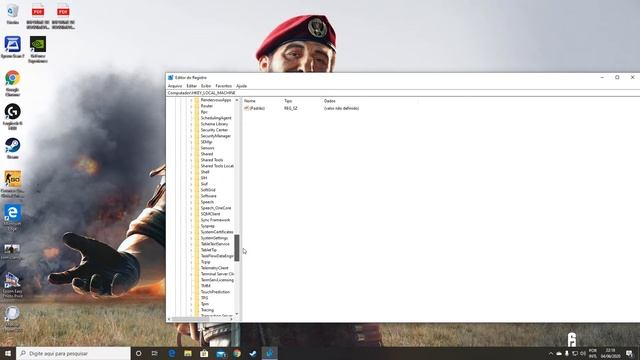Image resolution: width=640 pixels, height=360 pixels.
Task: Click the Windows Start button
Action: point(8,353)
